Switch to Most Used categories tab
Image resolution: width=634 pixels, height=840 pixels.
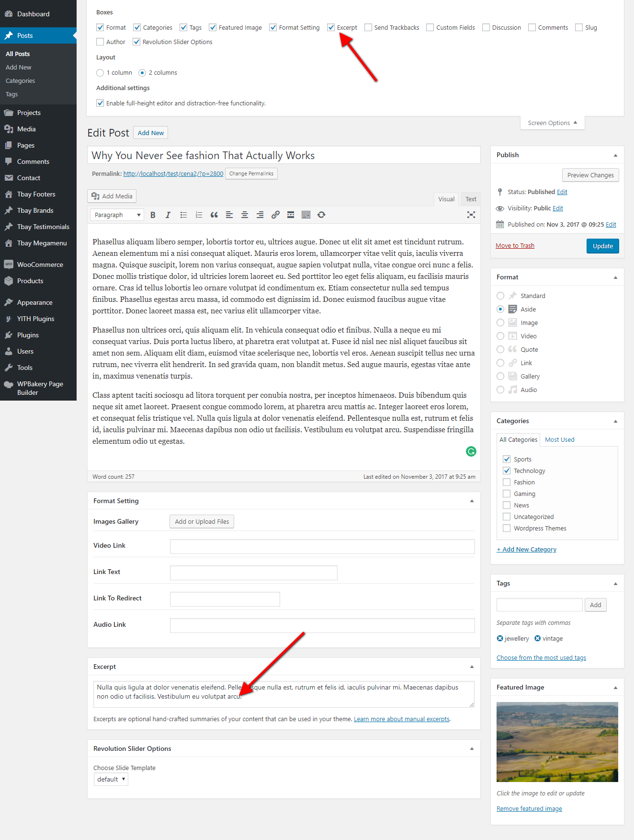559,440
